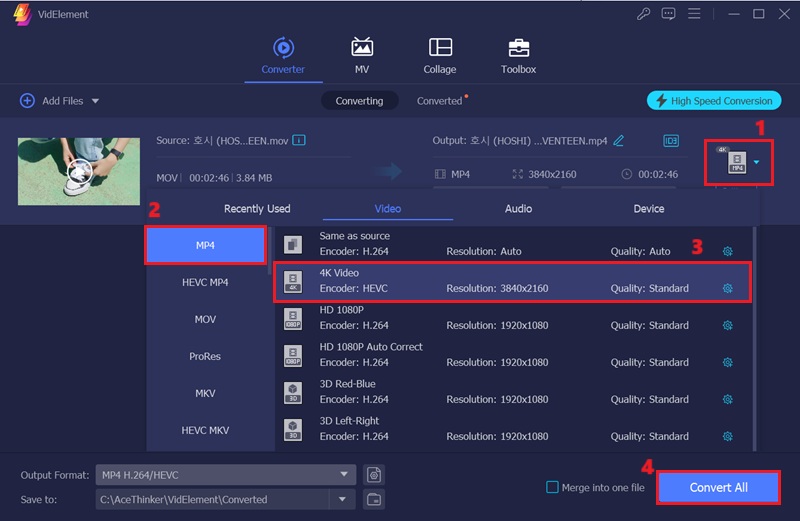Open the ID3 metadata editor icon
This screenshot has height=521, width=800.
coord(671,141)
